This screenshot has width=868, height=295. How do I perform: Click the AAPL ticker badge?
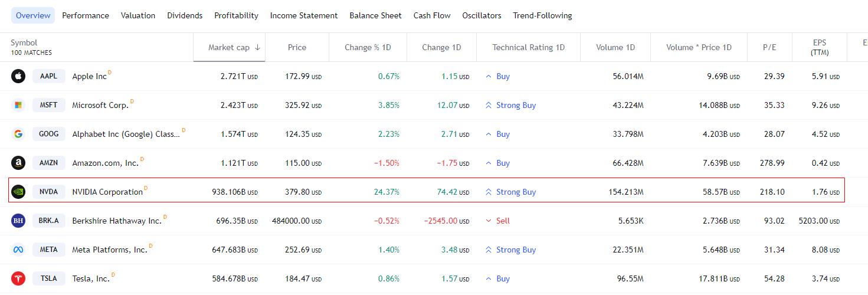tap(48, 76)
